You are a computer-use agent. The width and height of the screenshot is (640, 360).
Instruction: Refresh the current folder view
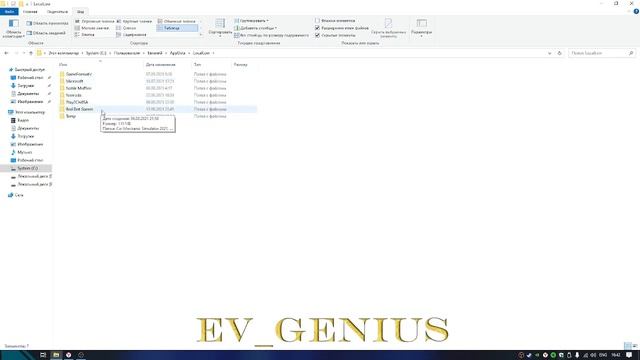560,53
